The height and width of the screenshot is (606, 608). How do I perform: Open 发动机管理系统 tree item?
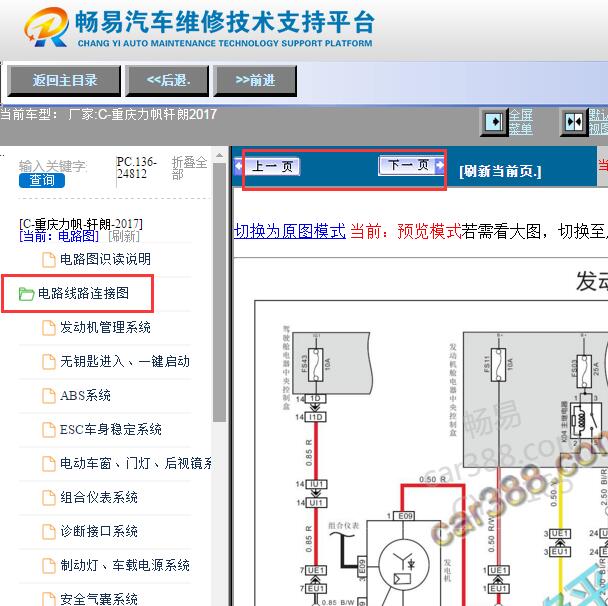pyautogui.click(x=105, y=327)
